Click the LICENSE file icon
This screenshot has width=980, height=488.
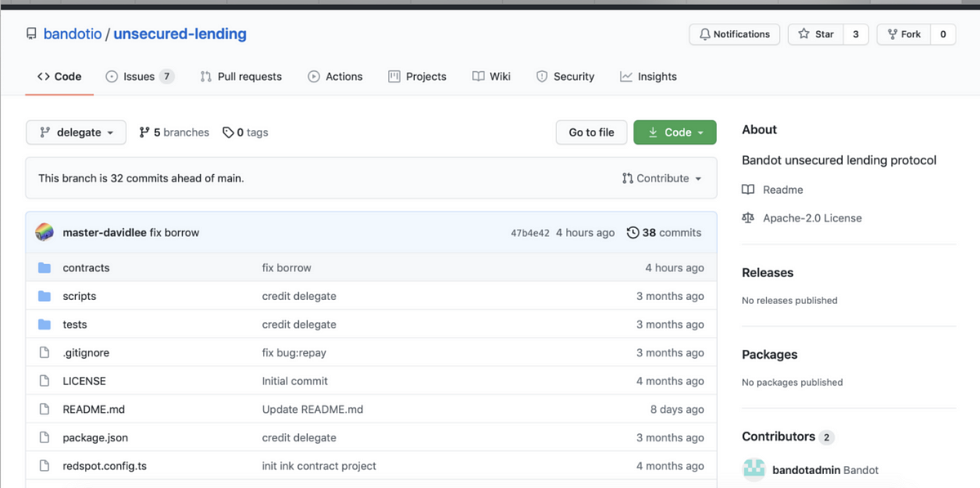45,381
